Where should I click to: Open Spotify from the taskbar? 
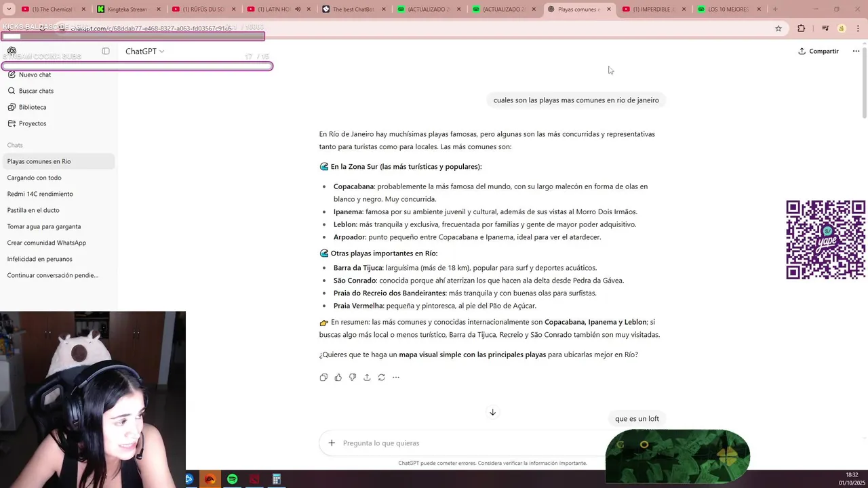[x=233, y=479]
